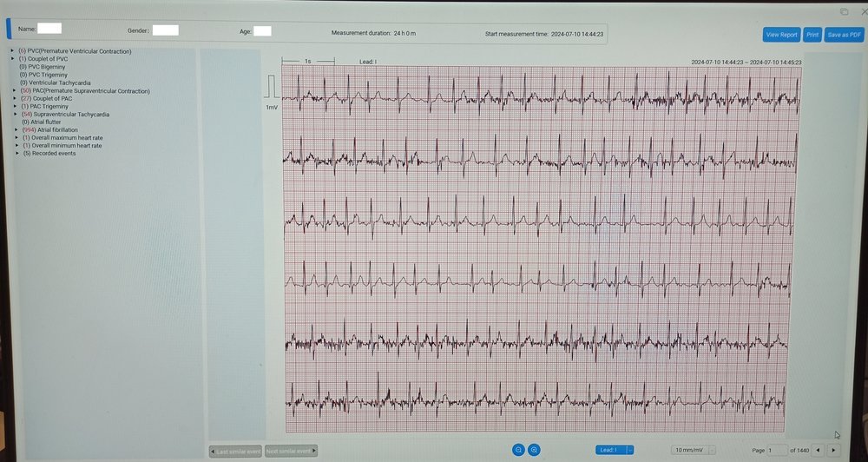
Task: Click the Last similar event button
Action: click(x=235, y=451)
